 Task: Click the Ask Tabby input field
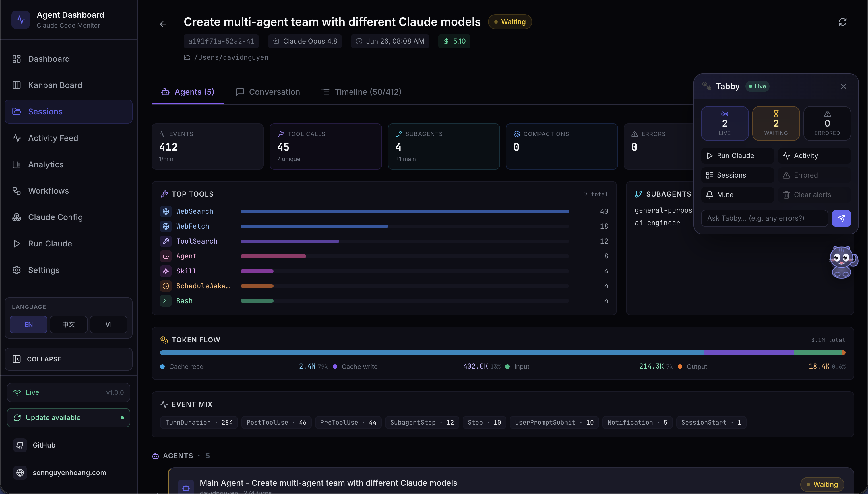tap(764, 218)
